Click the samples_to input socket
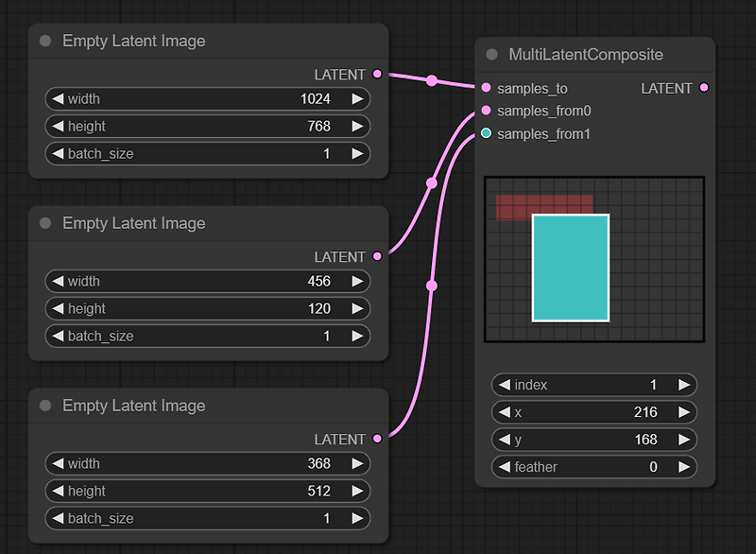The width and height of the screenshot is (756, 554). click(x=486, y=88)
